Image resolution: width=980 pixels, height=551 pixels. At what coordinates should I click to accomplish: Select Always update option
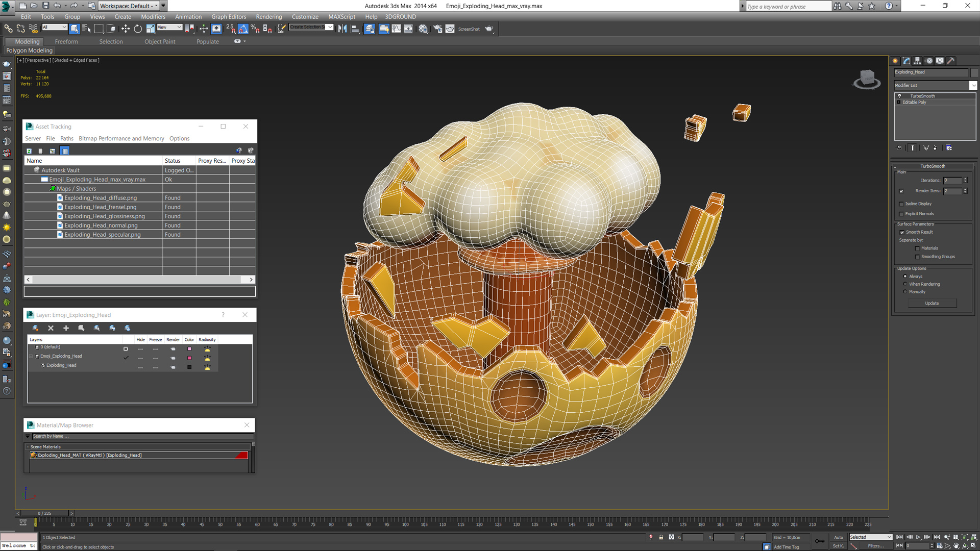(905, 277)
